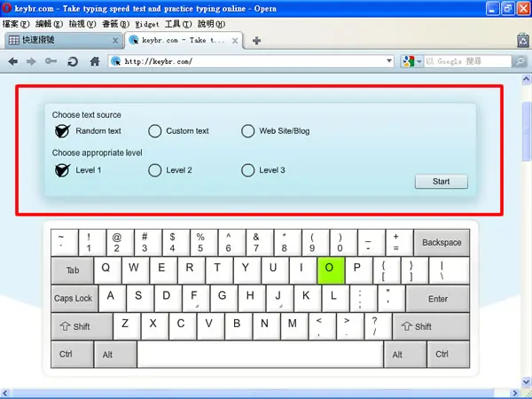
Task: Expand the address bar history dropdown arrow
Action: pyautogui.click(x=389, y=61)
